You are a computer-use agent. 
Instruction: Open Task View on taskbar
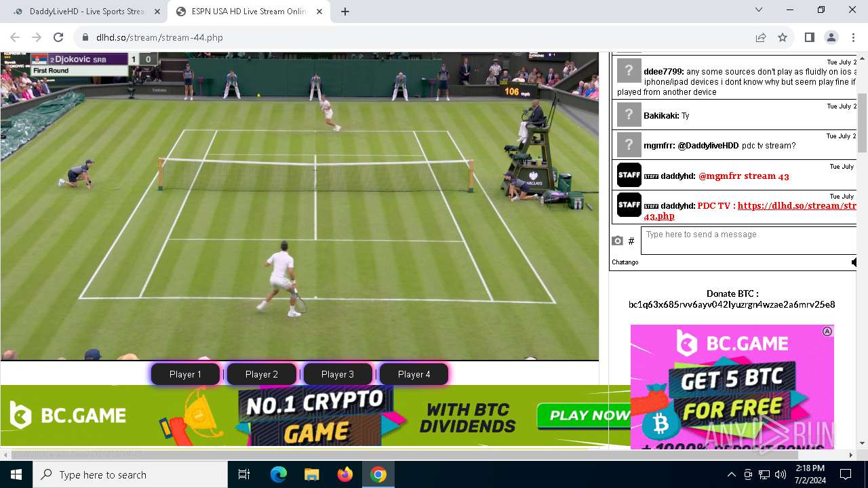pos(244,474)
